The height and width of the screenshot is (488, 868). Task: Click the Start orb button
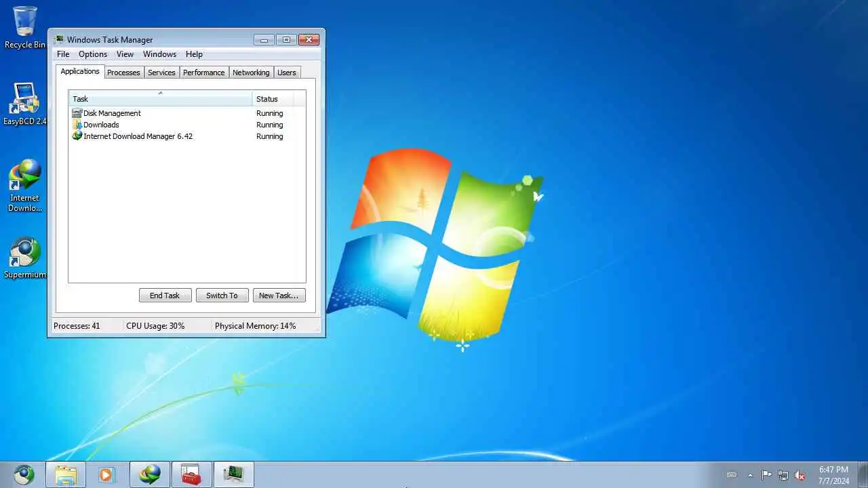pyautogui.click(x=24, y=474)
